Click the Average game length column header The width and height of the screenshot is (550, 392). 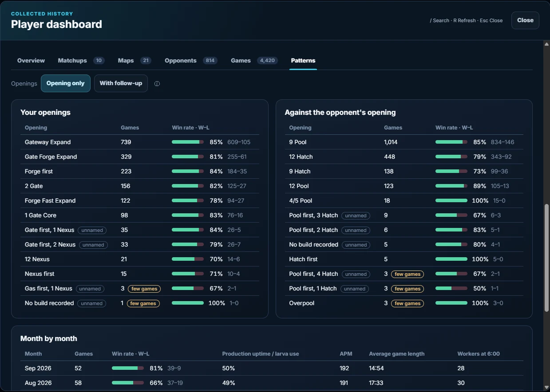(x=397, y=354)
